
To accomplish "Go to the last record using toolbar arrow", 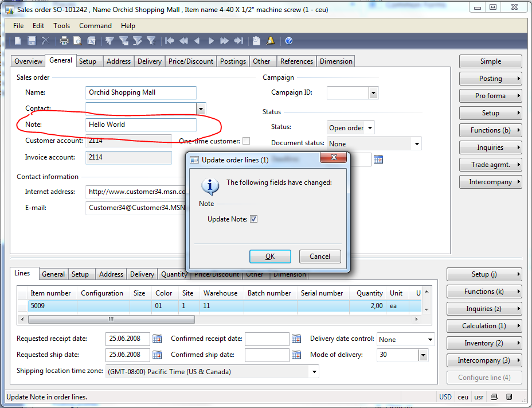I will pyautogui.click(x=238, y=41).
